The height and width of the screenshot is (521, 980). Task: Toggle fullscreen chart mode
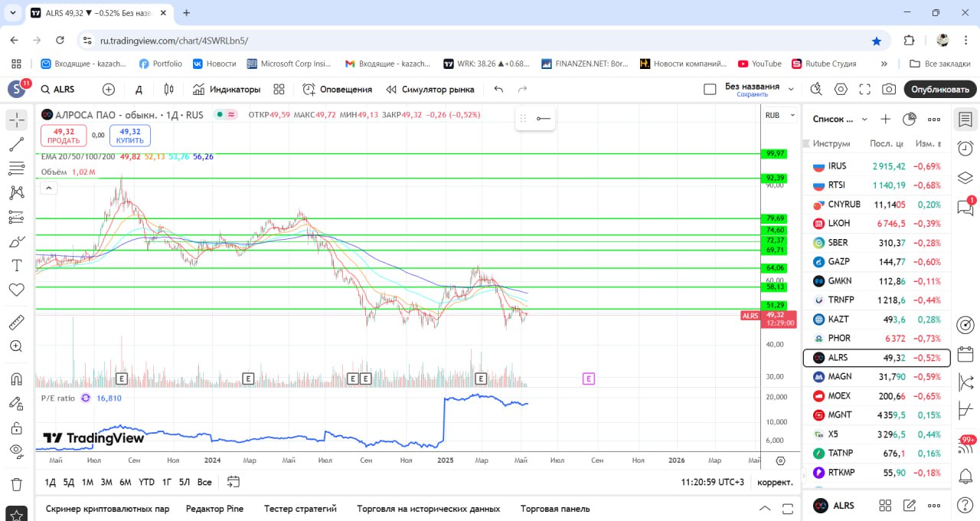[x=864, y=90]
